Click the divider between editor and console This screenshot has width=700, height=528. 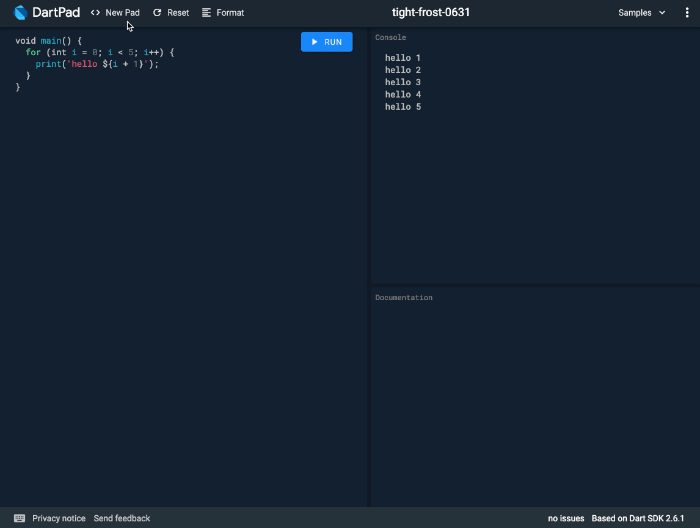click(x=369, y=270)
